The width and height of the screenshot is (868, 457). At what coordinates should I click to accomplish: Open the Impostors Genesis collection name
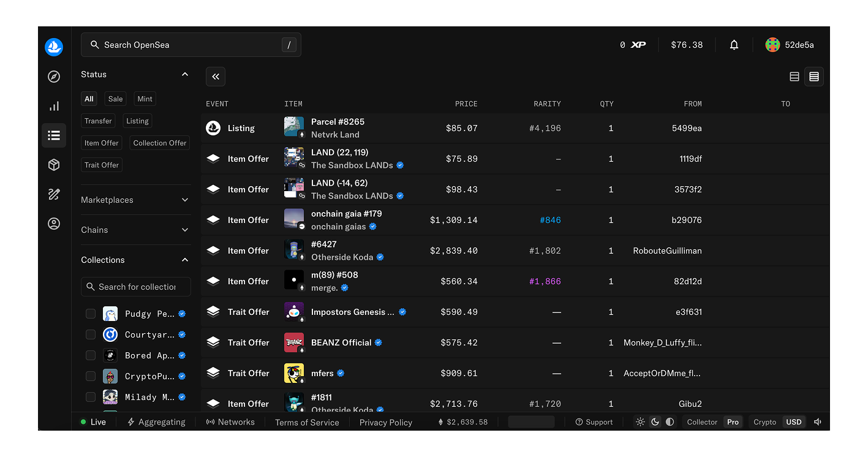353,312
